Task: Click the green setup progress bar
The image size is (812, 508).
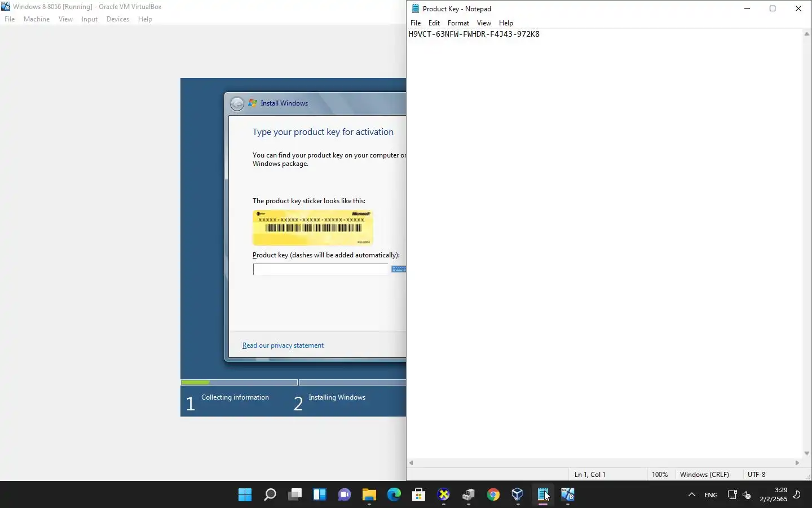Action: [195, 383]
